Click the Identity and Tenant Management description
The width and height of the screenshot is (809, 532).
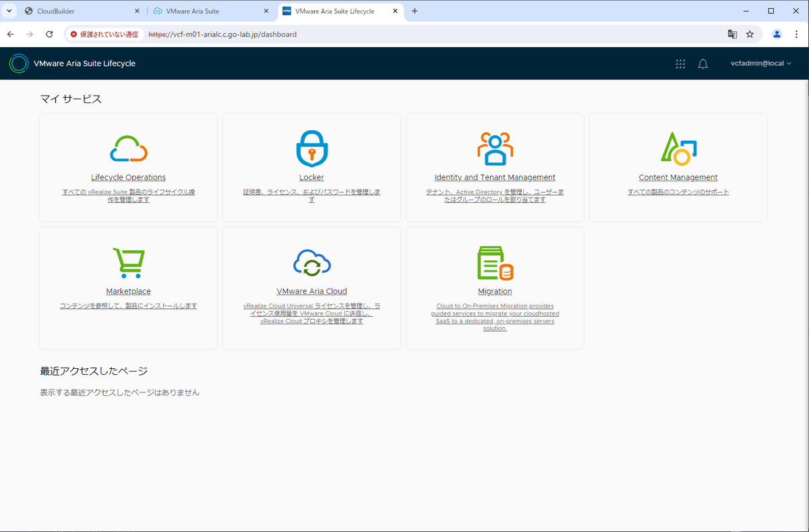(495, 196)
